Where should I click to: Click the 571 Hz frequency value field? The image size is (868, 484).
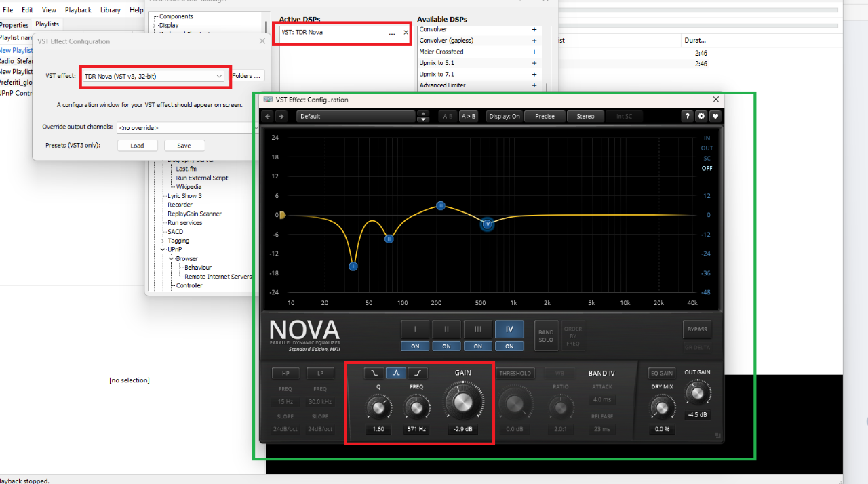click(x=416, y=429)
